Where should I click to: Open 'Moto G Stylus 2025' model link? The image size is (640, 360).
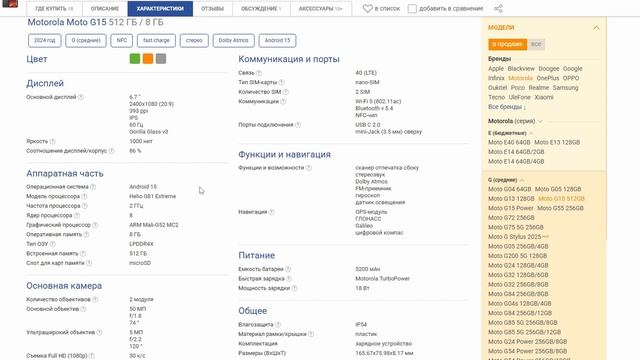tap(514, 237)
